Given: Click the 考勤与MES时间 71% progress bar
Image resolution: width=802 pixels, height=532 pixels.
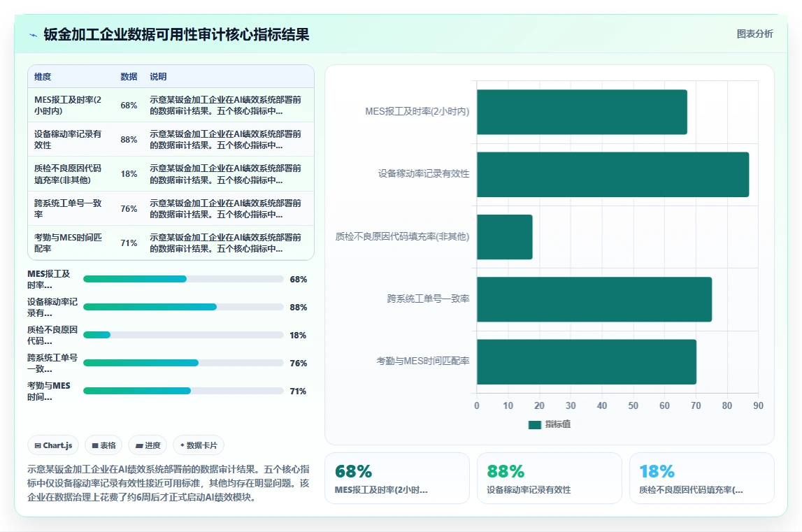Looking at the screenshot, I should pyautogui.click(x=184, y=391).
